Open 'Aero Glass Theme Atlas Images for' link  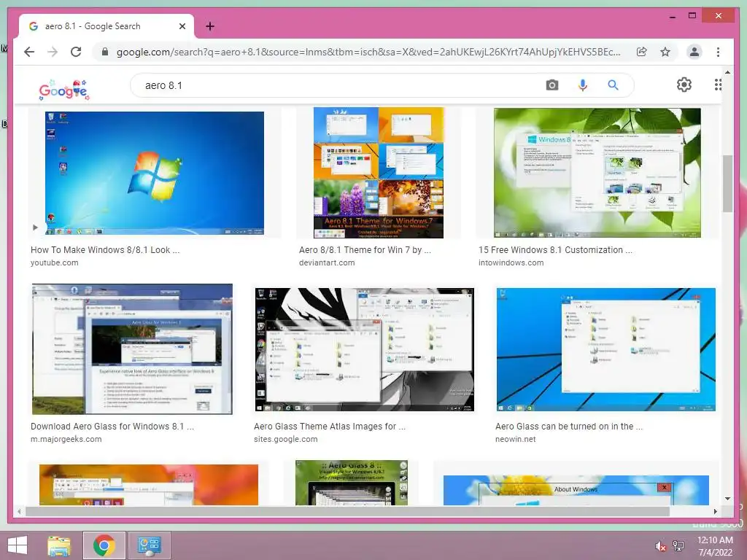[x=330, y=427]
